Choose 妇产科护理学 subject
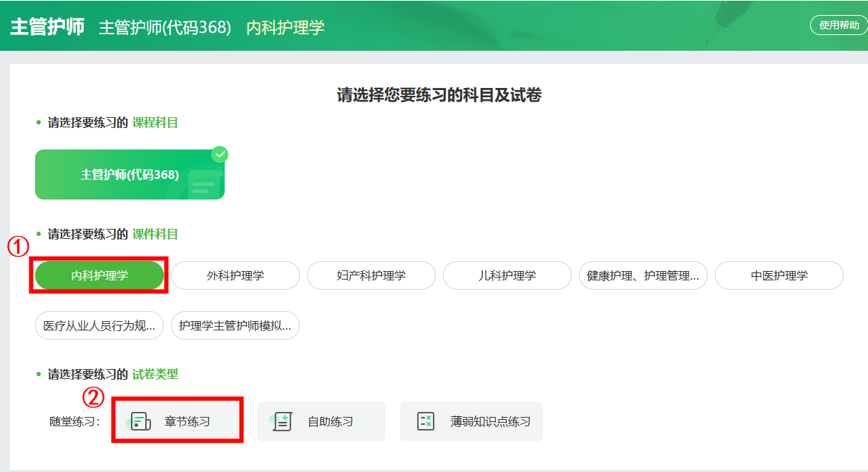Screen dimensions: 868x472 click(x=371, y=275)
